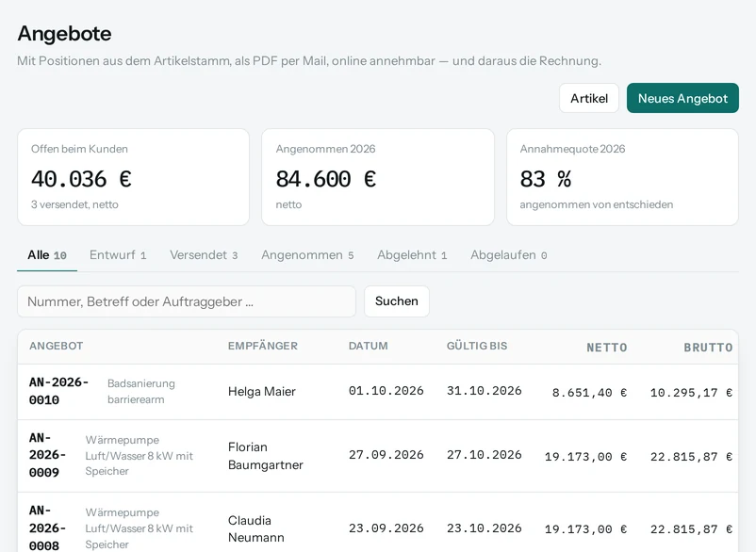Switch to the Abgelehnt tab
This screenshot has width=756, height=552.
pos(412,255)
